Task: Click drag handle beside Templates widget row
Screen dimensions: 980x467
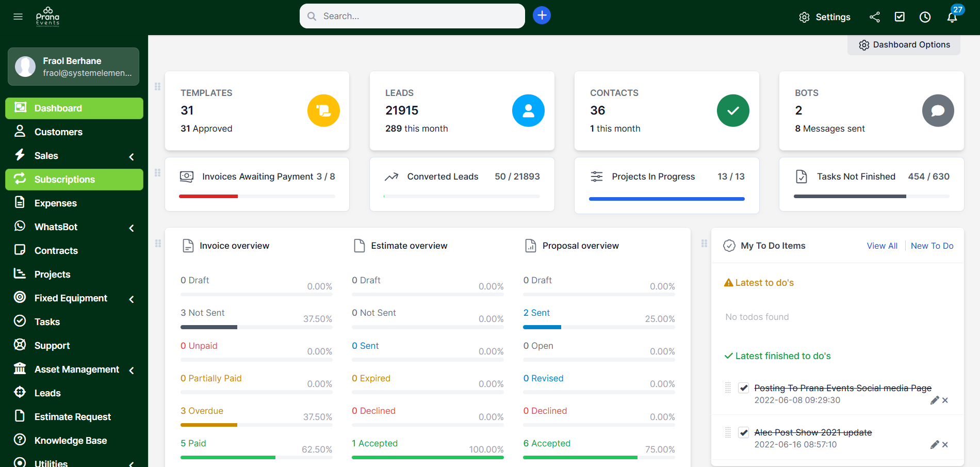Action: pyautogui.click(x=158, y=87)
